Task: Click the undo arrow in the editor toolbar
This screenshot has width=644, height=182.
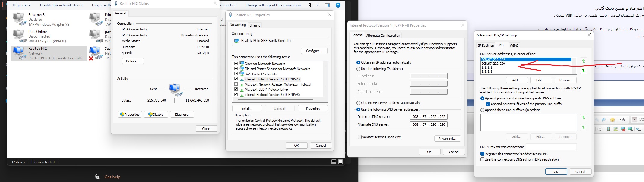Action: tap(597, 120)
